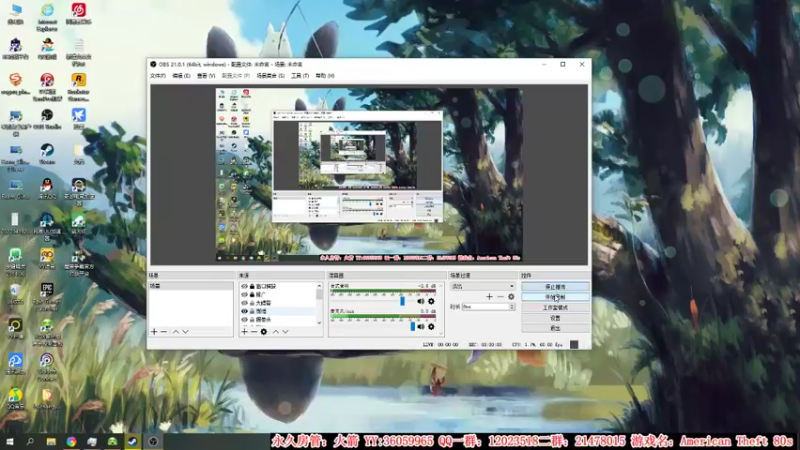Image resolution: width=800 pixels, height=450 pixels.
Task: Open the OBS Studio desktop shortcut
Action: [x=47, y=118]
